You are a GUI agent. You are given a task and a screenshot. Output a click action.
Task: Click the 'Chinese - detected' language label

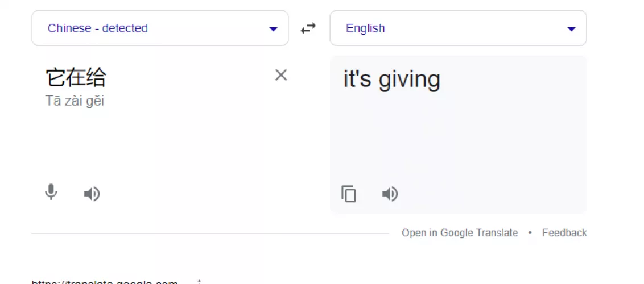(98, 28)
